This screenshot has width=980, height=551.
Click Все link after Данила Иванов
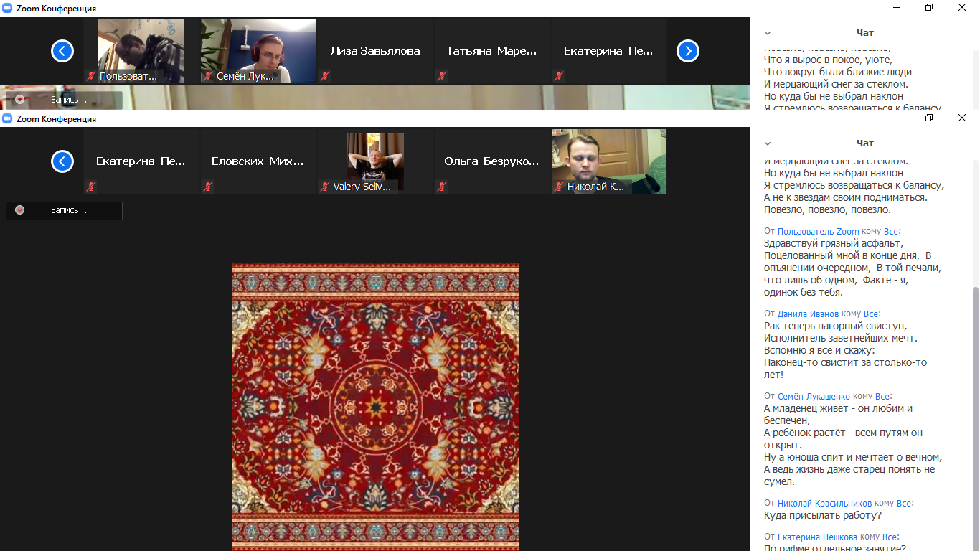coord(872,314)
